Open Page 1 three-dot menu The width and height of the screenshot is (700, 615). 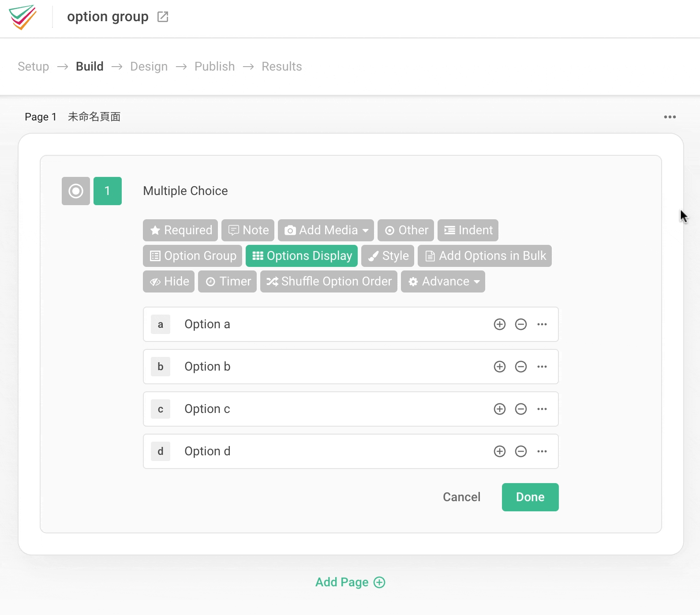coord(670,117)
